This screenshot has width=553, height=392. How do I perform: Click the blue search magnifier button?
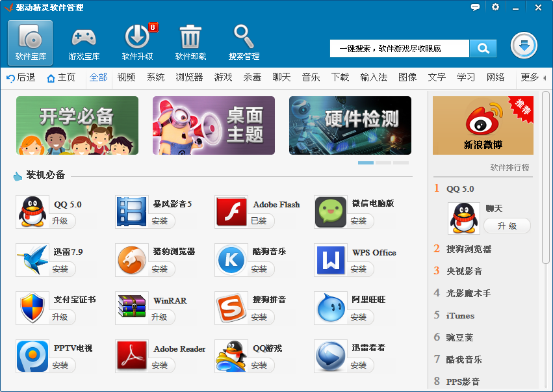(x=483, y=48)
